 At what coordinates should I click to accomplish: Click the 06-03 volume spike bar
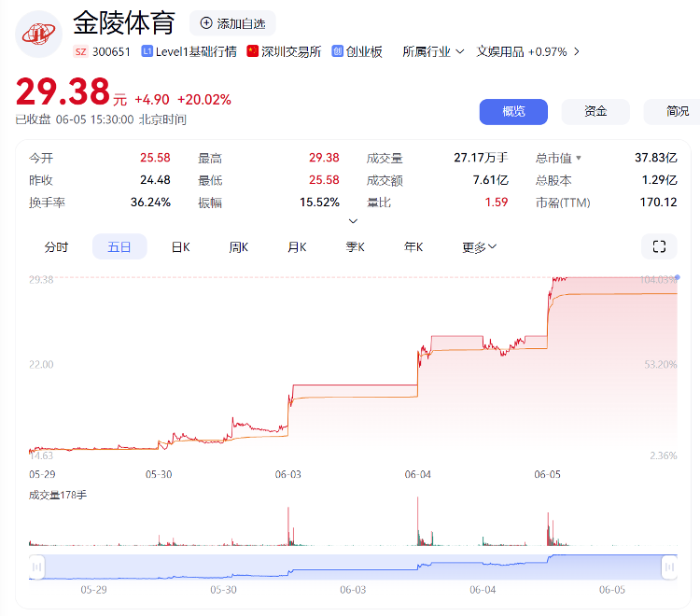tap(288, 526)
